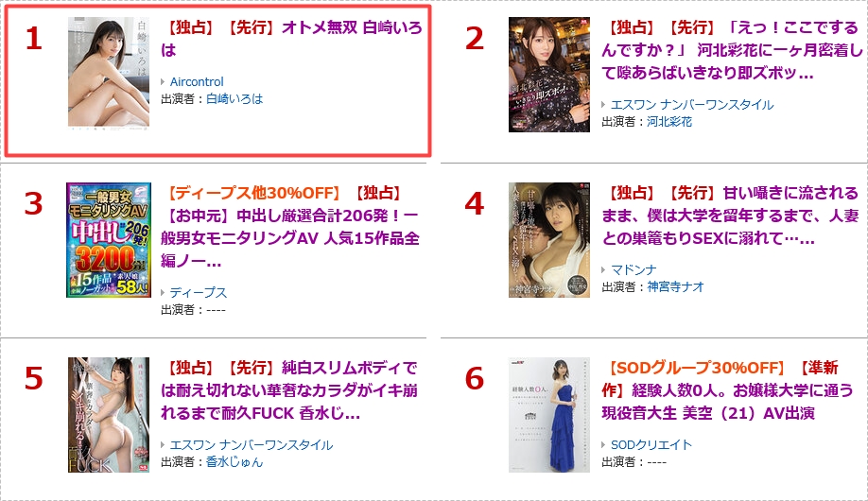The width and height of the screenshot is (868, 501).
Task: Open the rank 5 cover thumbnail
Action: coord(109,415)
